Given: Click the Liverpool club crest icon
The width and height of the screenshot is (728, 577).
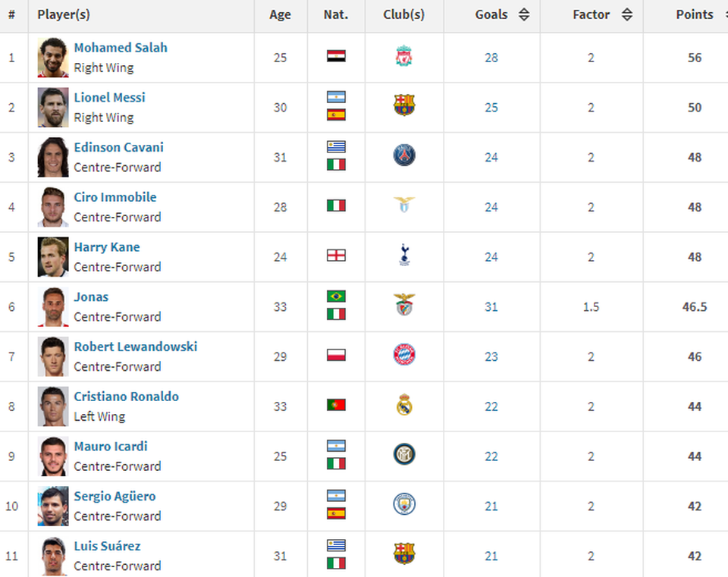Looking at the screenshot, I should tap(403, 56).
